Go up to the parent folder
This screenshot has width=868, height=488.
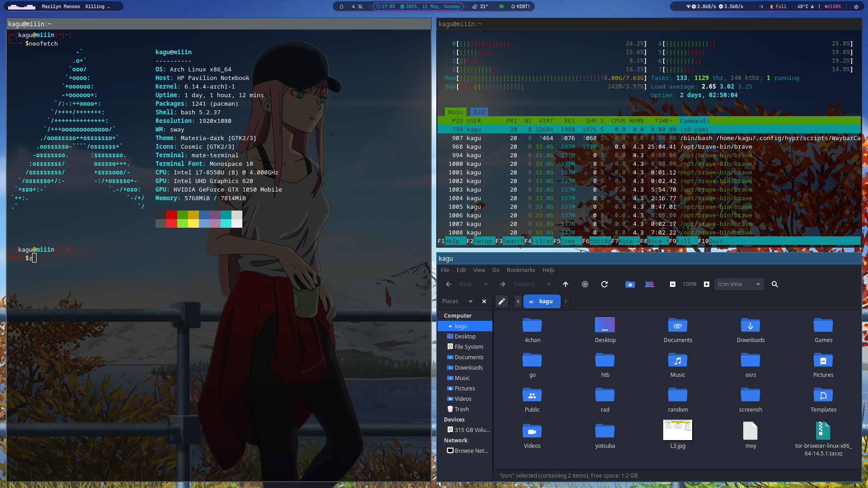565,284
